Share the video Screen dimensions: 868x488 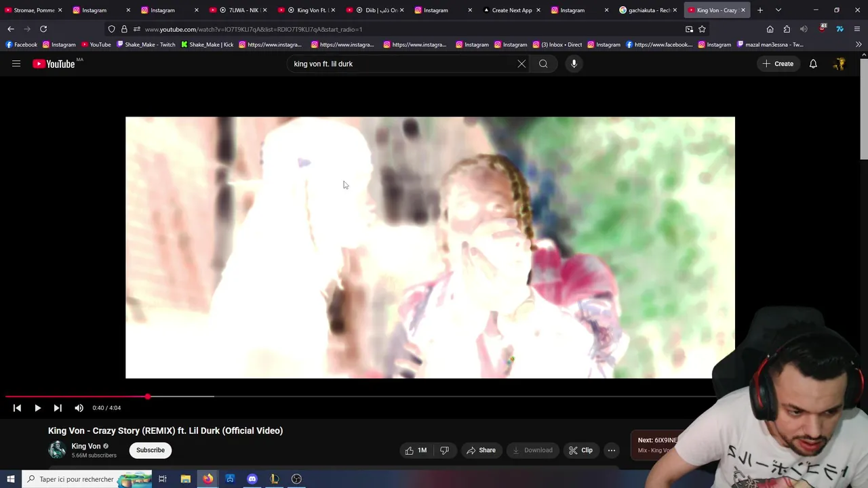click(480, 450)
